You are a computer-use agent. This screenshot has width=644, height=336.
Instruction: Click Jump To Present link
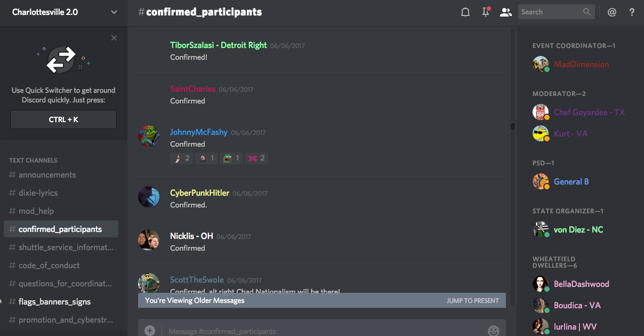[473, 301]
